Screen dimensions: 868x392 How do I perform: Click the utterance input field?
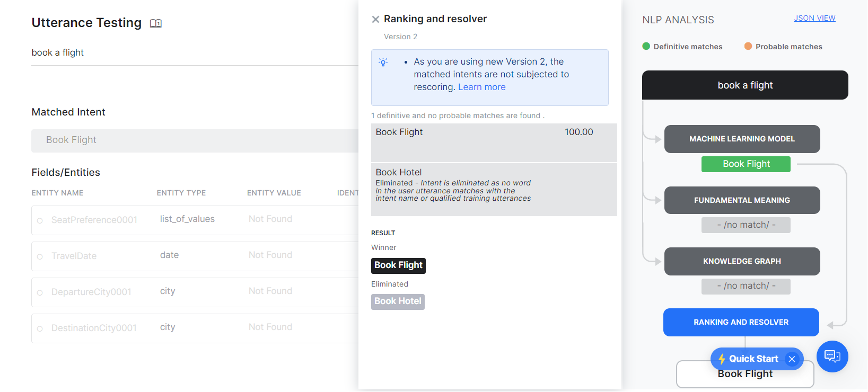tap(191, 53)
